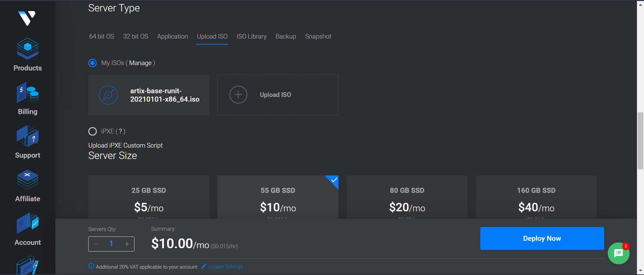Choose the 25 GB SSD $5/mo plan
This screenshot has height=275, width=644.
[149, 197]
